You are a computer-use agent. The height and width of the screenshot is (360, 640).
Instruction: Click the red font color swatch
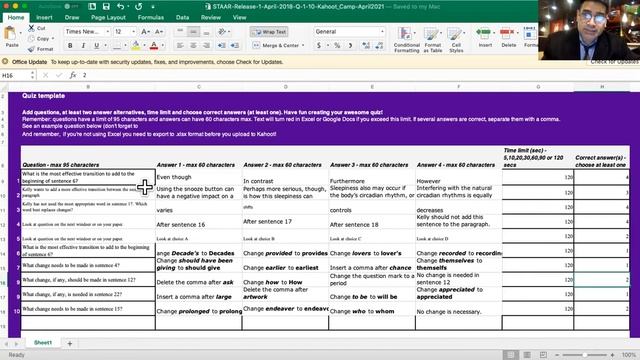(154, 45)
